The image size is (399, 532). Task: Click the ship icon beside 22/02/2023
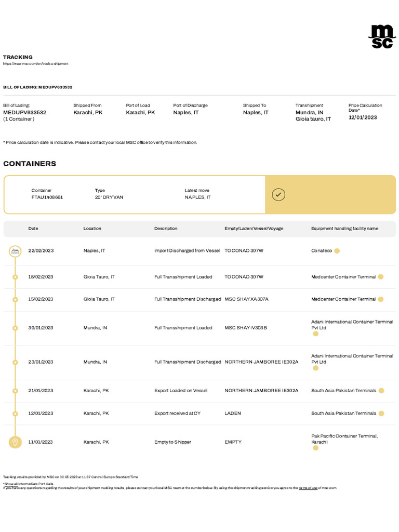click(15, 251)
